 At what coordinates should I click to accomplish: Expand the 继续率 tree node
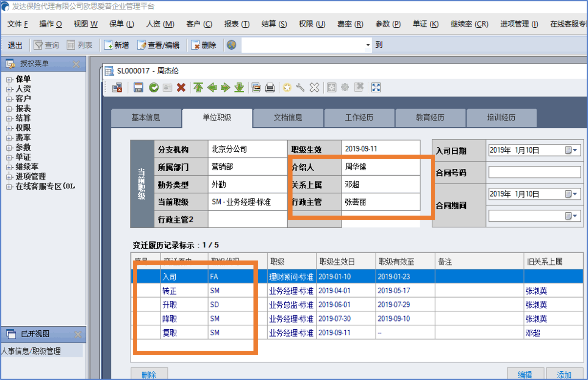tap(9, 167)
